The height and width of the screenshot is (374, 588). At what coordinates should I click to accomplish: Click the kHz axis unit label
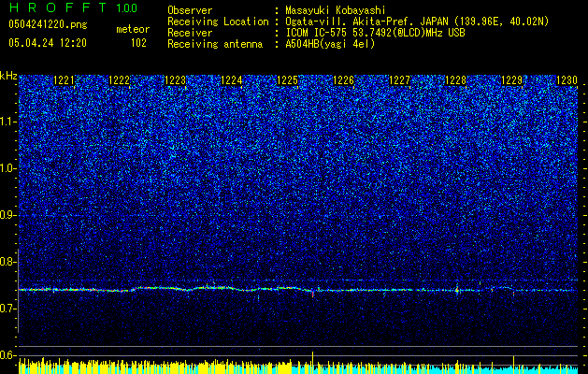click(8, 76)
